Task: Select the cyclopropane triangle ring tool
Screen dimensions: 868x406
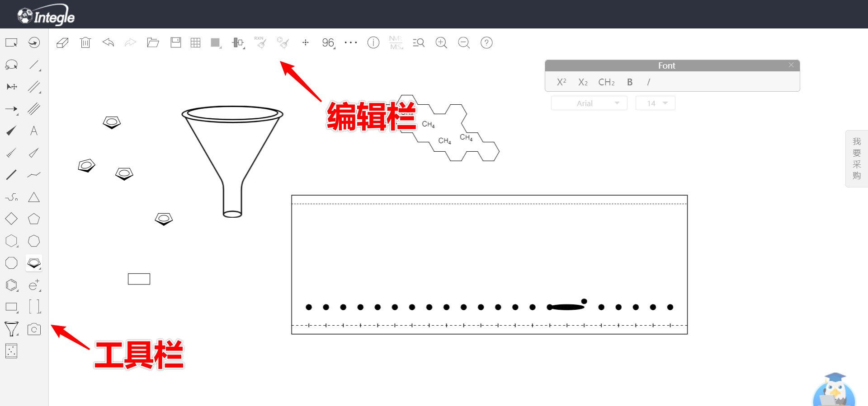Action: [x=34, y=197]
